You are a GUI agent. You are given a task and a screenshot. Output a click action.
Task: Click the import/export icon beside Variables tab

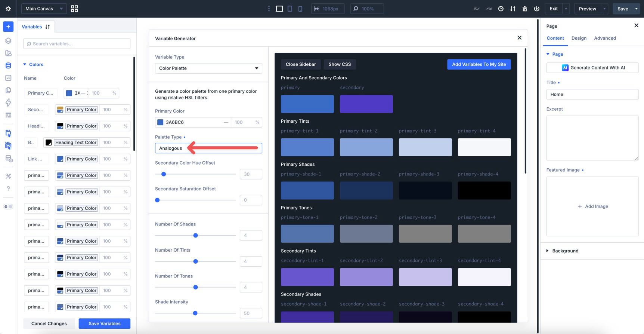point(47,27)
